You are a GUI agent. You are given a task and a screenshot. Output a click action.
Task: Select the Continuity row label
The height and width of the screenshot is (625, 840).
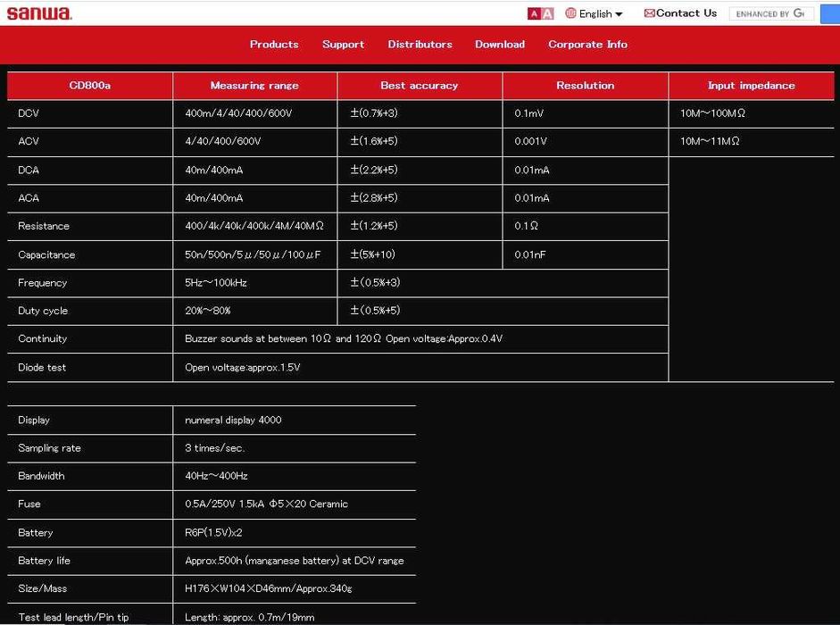pyautogui.click(x=42, y=338)
